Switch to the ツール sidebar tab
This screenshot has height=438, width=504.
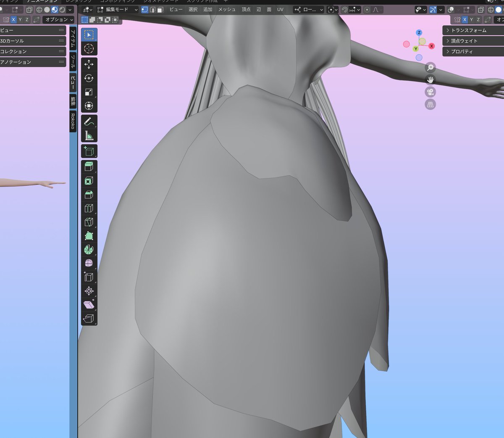tap(73, 62)
